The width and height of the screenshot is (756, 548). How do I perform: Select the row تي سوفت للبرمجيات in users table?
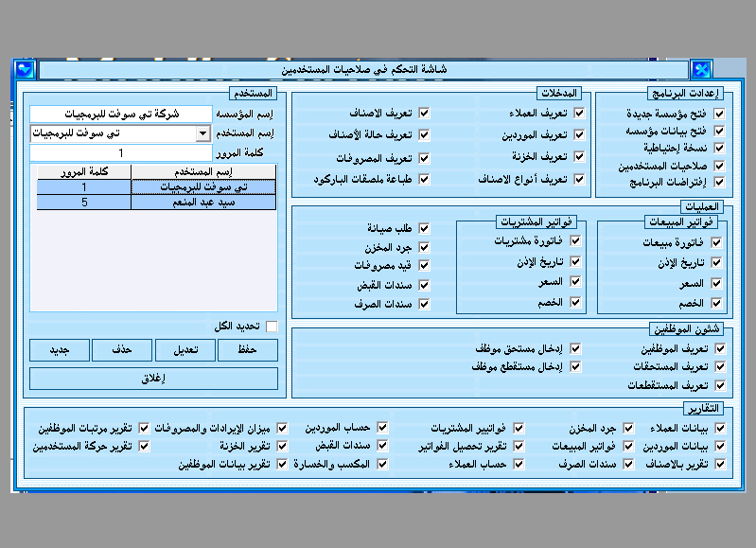pyautogui.click(x=156, y=186)
